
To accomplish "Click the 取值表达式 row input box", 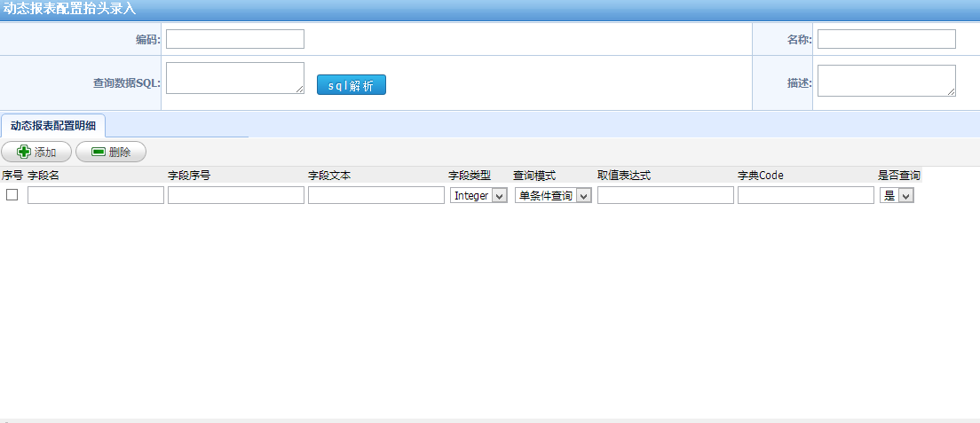I will pyautogui.click(x=666, y=196).
